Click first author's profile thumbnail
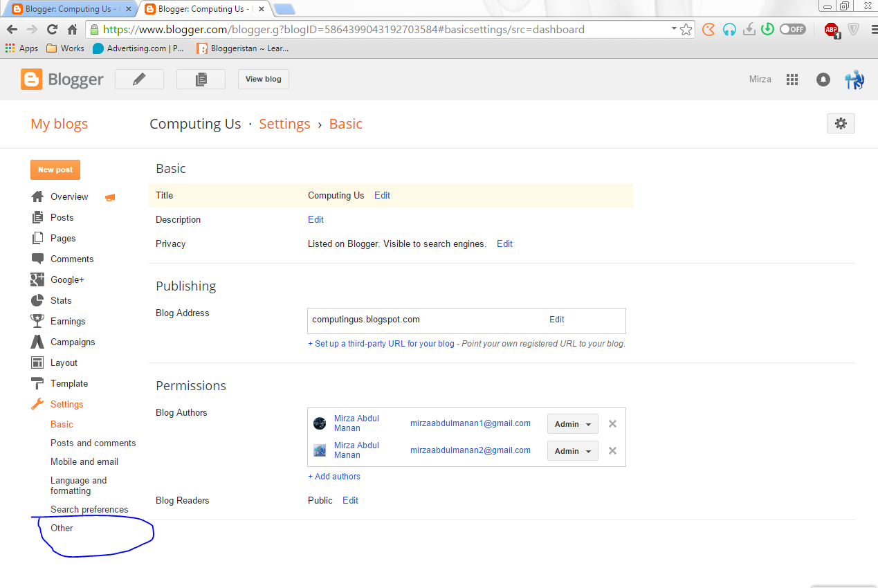 coord(320,423)
